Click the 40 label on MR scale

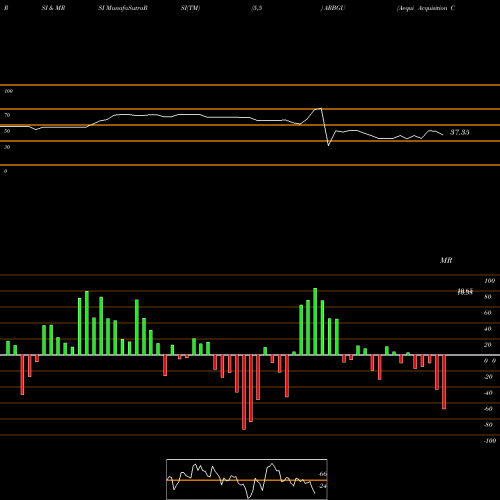pos(488,329)
